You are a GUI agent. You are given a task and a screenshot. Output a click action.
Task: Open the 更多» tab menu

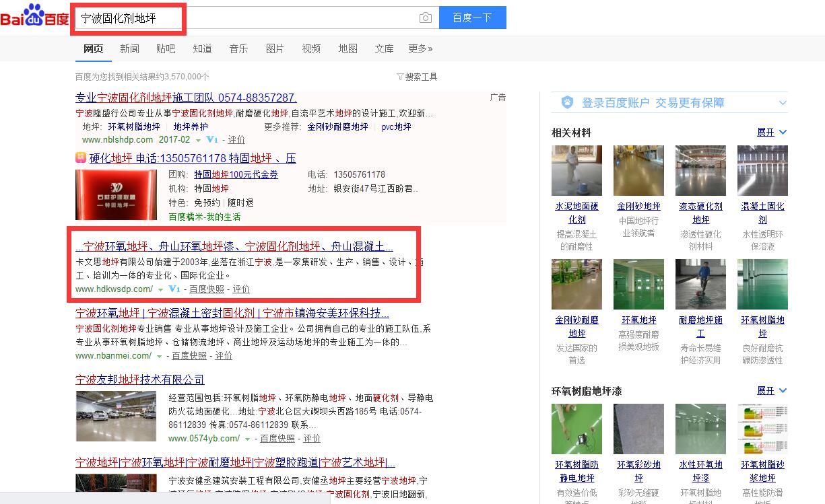[420, 48]
